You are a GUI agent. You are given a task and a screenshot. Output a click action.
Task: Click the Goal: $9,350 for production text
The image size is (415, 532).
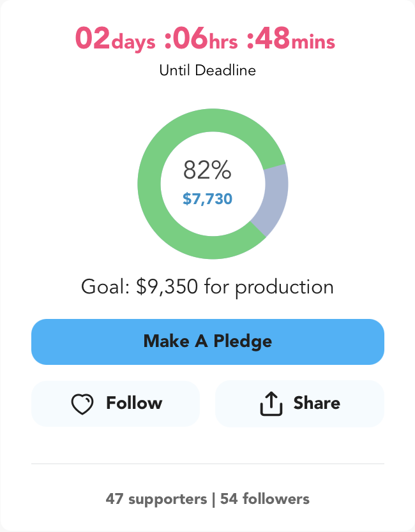click(207, 287)
